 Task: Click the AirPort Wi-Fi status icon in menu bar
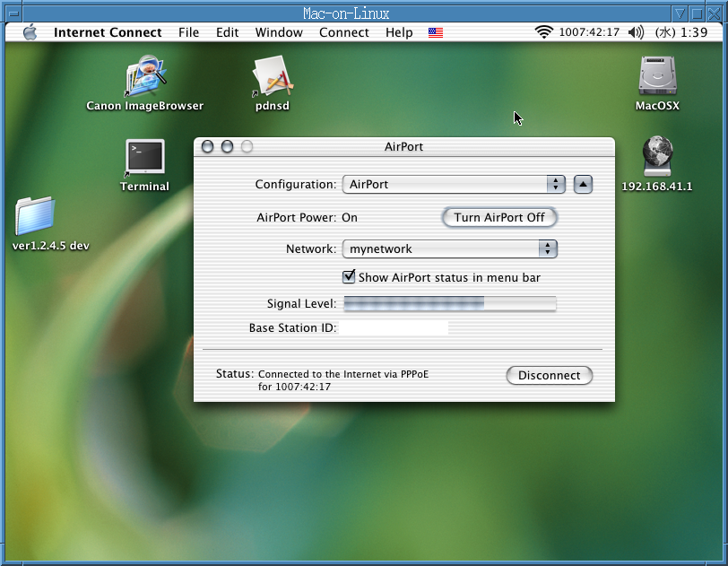click(543, 32)
